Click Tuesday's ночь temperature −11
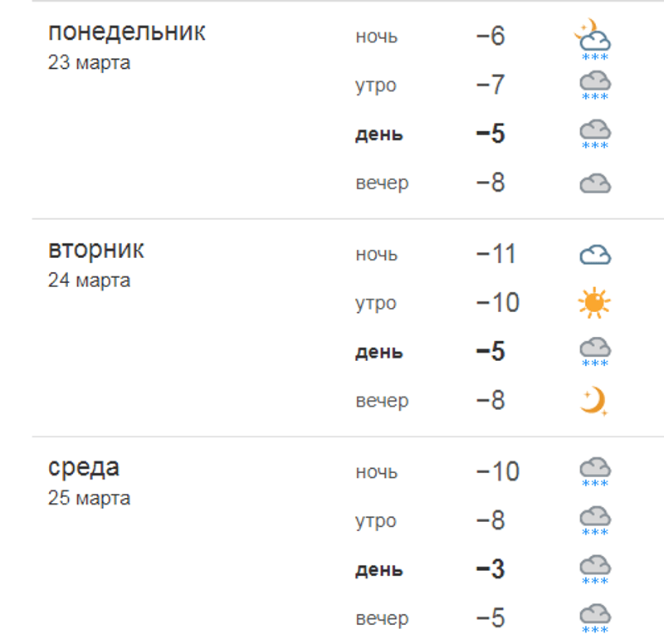The width and height of the screenshot is (664, 644). click(x=496, y=254)
